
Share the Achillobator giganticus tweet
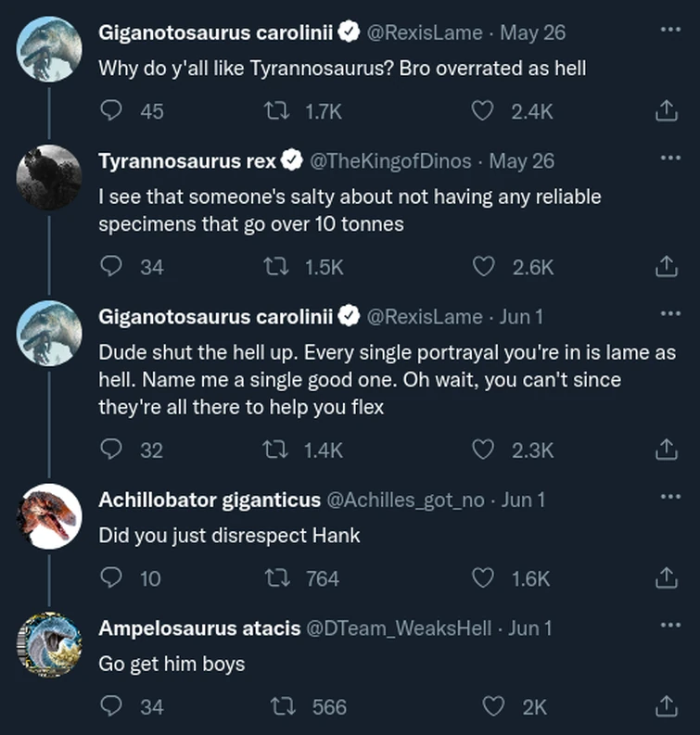pos(664,578)
